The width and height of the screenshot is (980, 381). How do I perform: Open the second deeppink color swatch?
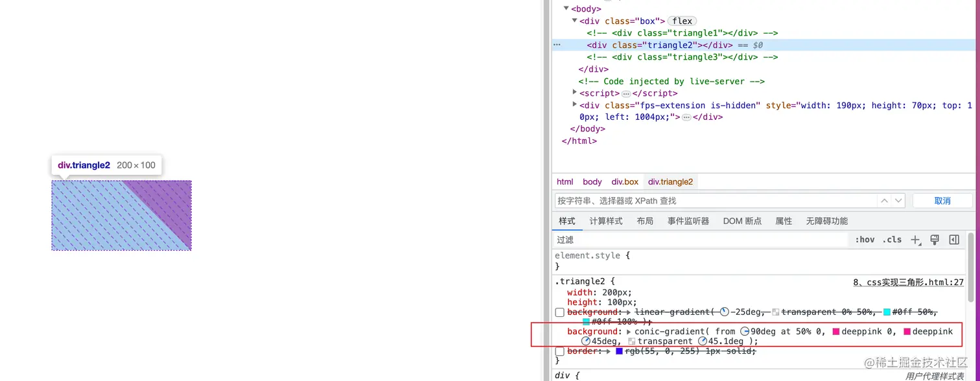click(x=907, y=331)
